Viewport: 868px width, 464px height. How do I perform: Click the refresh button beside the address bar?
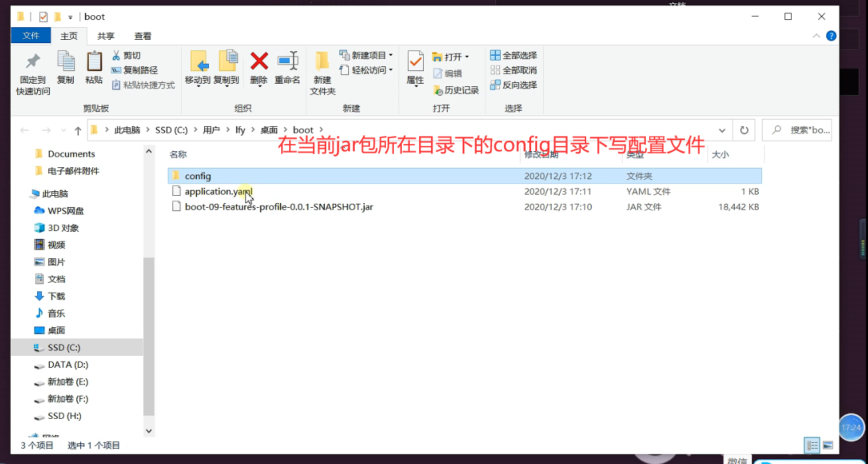(x=744, y=130)
